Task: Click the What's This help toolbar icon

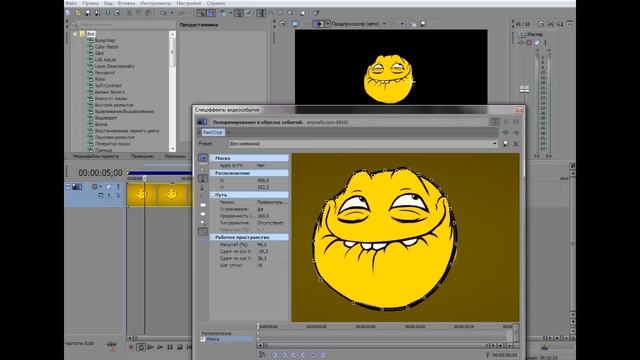Action: click(x=316, y=13)
